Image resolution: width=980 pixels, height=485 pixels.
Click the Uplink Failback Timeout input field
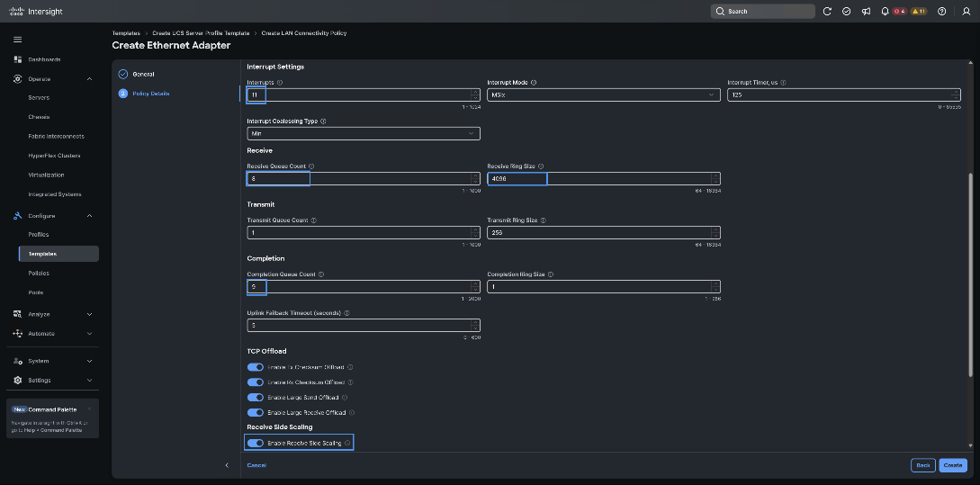coord(364,325)
